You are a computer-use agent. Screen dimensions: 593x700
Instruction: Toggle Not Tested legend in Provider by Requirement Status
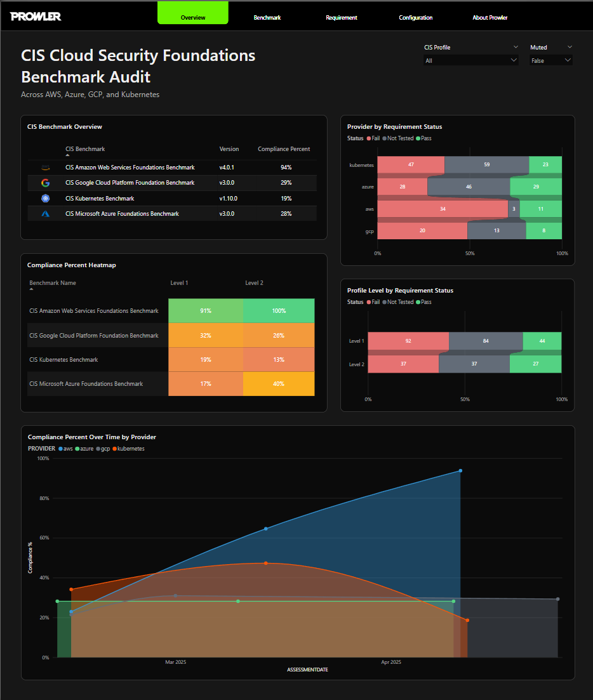tap(398, 138)
